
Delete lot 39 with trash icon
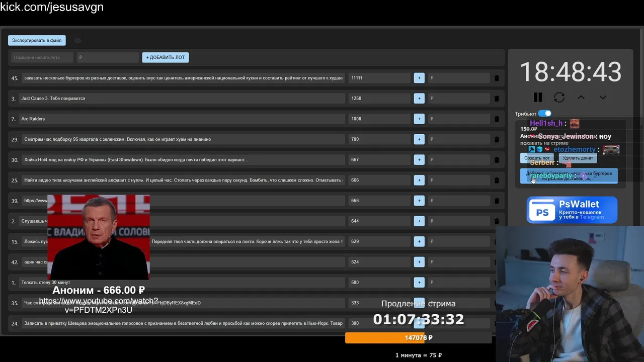pos(497,201)
